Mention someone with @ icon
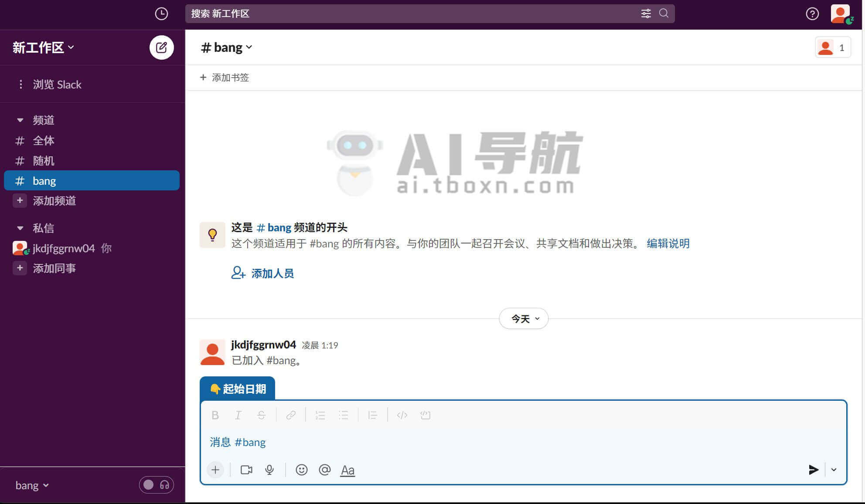 pos(324,470)
